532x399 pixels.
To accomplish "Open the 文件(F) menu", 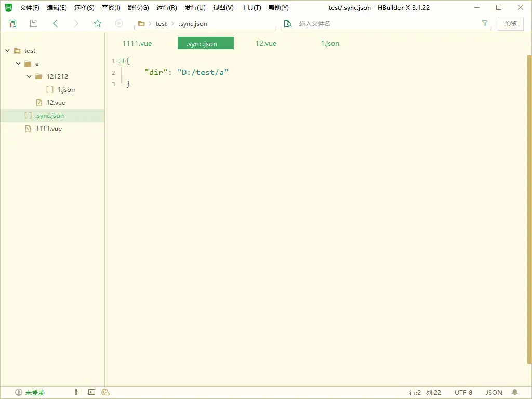I will click(30, 7).
